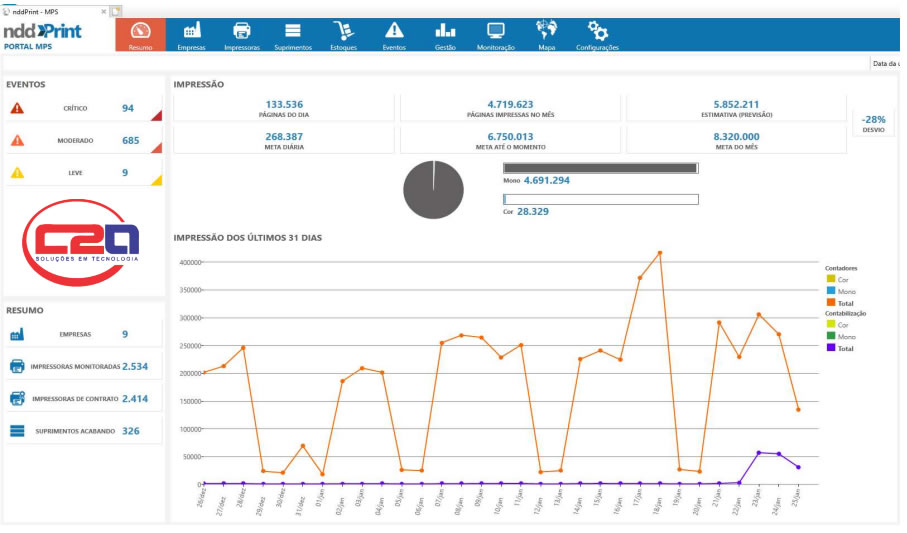The height and width of the screenshot is (533, 907).
Task: Select the Suprimentos stacked-bars icon
Action: pos(293,31)
